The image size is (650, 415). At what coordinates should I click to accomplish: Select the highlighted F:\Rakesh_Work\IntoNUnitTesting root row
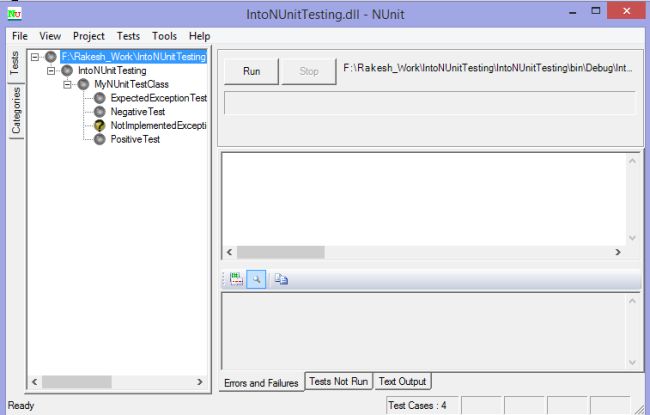[133, 57]
